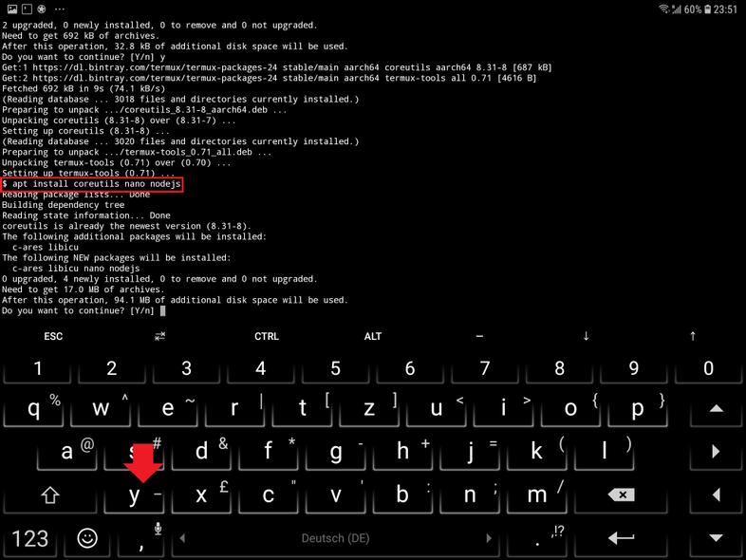Tap the Deutsch (DE) spacebar
Viewport: 746px width, 560px height.
coord(335,538)
